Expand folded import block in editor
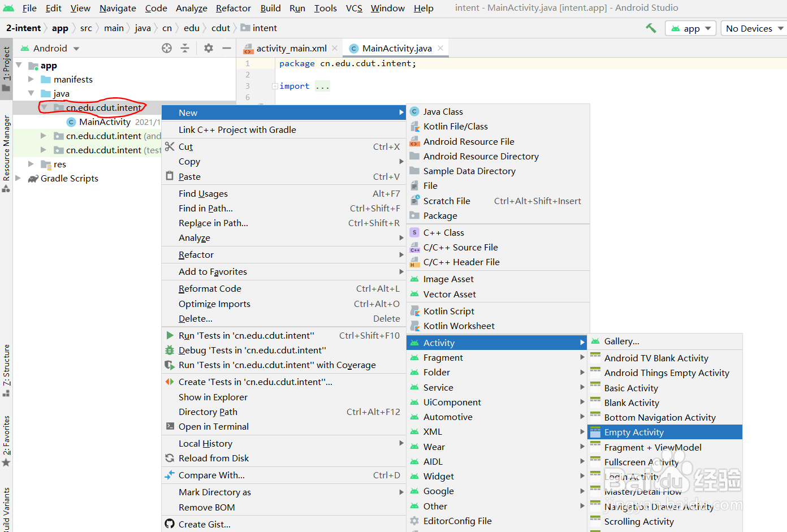The width and height of the screenshot is (787, 532). (x=275, y=86)
